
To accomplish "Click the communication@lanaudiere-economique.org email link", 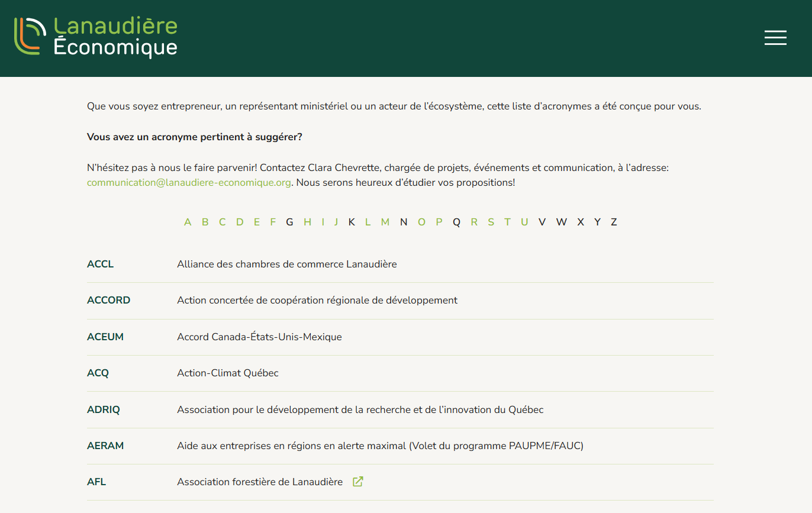I will [x=189, y=183].
